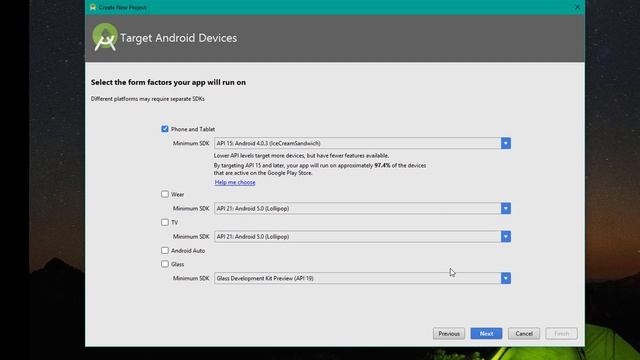Proceed with the Next button

486,333
